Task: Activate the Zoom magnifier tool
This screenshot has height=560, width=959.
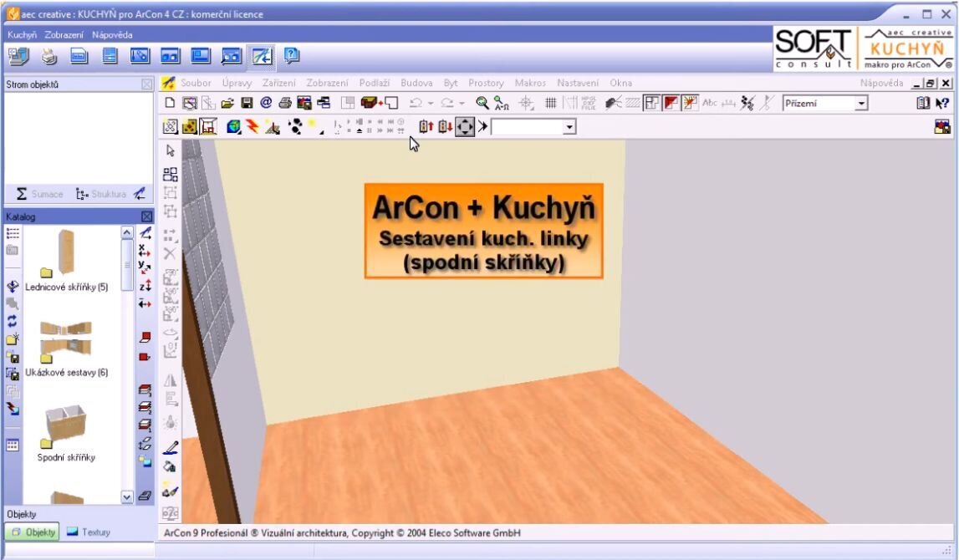Action: [481, 103]
